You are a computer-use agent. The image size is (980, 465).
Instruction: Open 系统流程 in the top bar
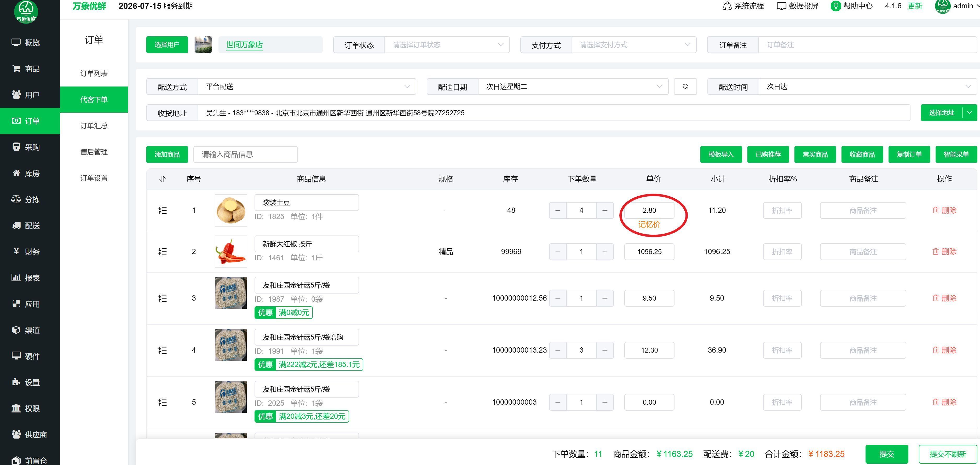pyautogui.click(x=743, y=6)
